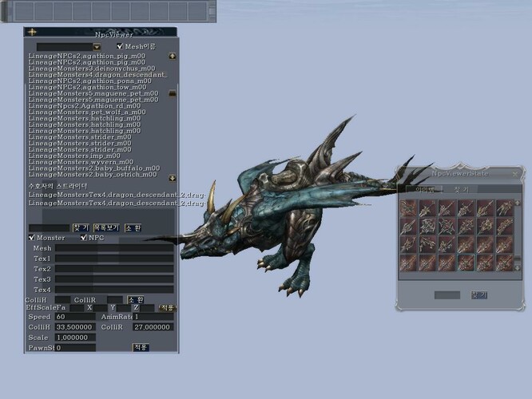Select LineageMonsters4,dragon_descendant_ row
This screenshot has width=532, height=399.
pos(97,74)
